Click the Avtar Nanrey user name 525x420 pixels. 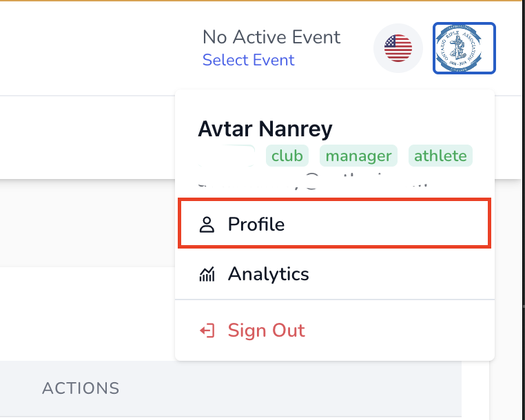[265, 128]
